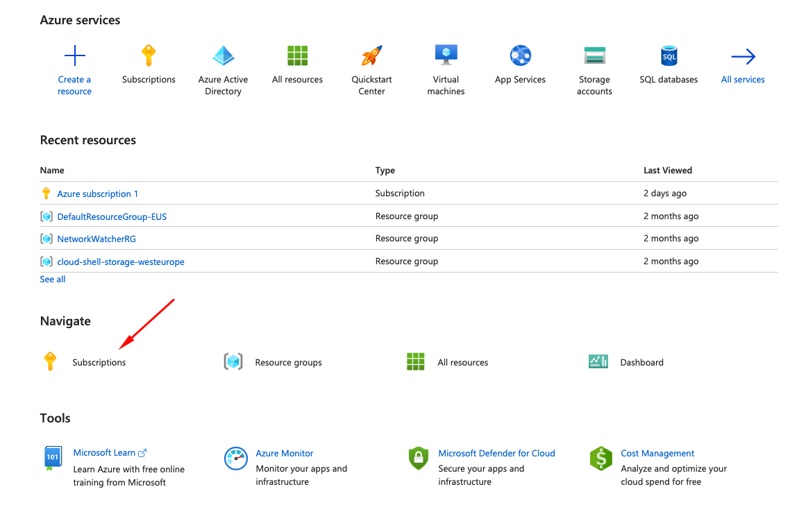Open the Azure Monitor link

285,453
